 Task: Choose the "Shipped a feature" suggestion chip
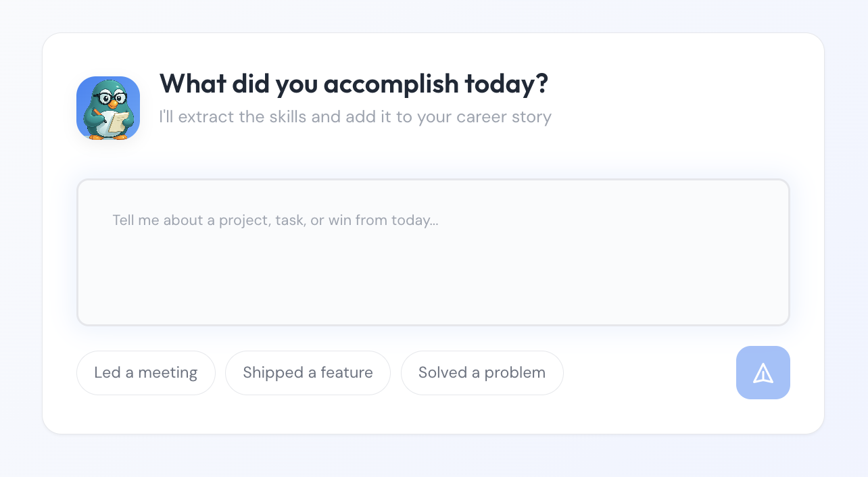pyautogui.click(x=308, y=373)
